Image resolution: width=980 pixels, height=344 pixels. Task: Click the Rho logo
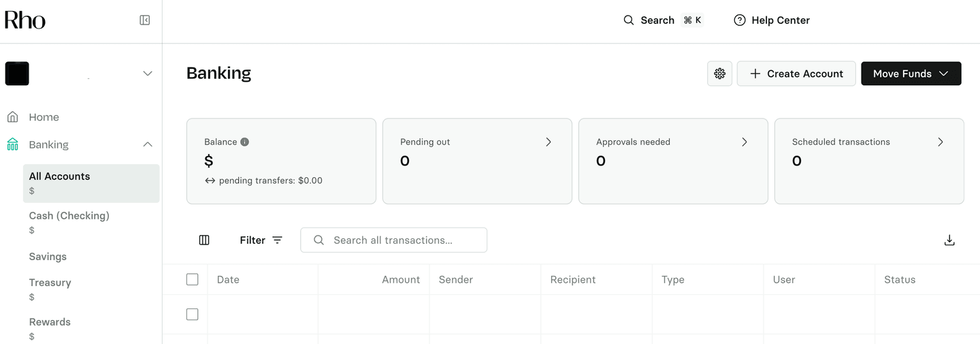25,20
